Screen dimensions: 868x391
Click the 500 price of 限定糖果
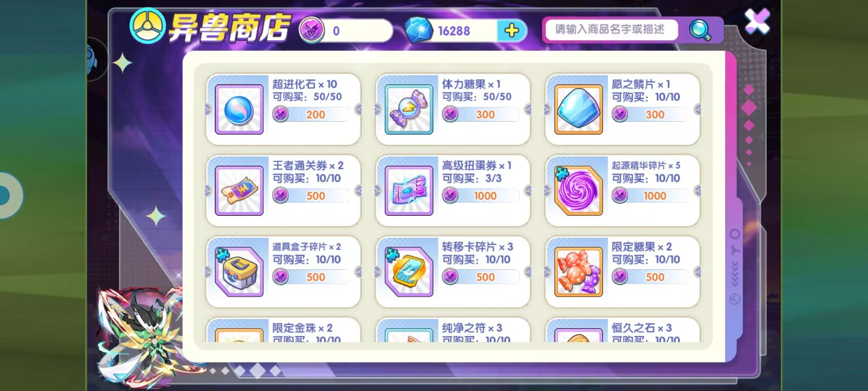[x=650, y=277]
